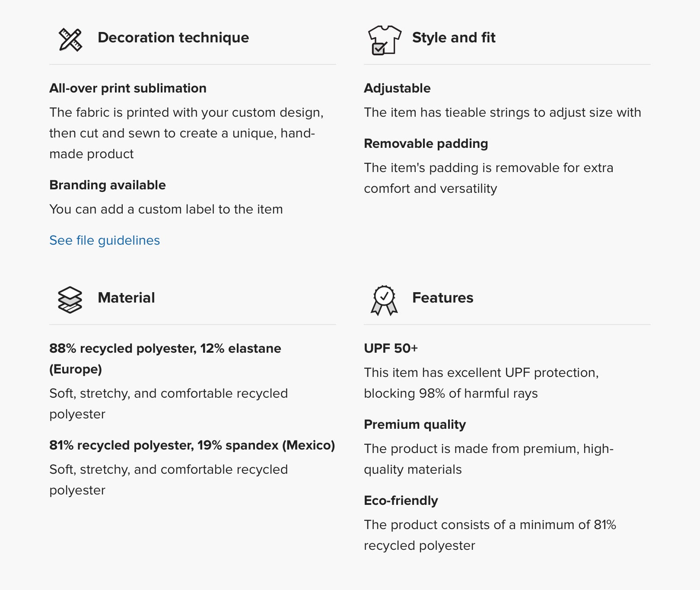The height and width of the screenshot is (590, 700).
Task: Click the award ribbon features icon
Action: click(x=384, y=300)
